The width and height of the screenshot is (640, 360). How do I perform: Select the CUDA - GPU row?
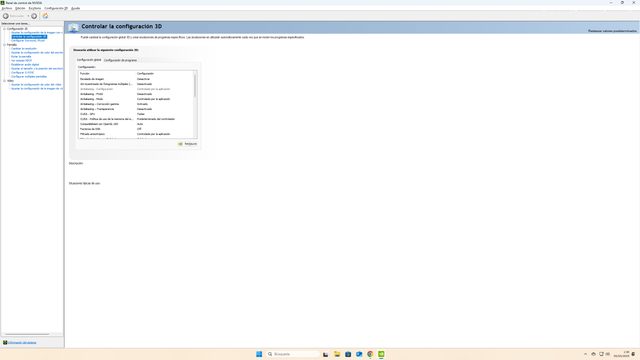click(x=137, y=114)
